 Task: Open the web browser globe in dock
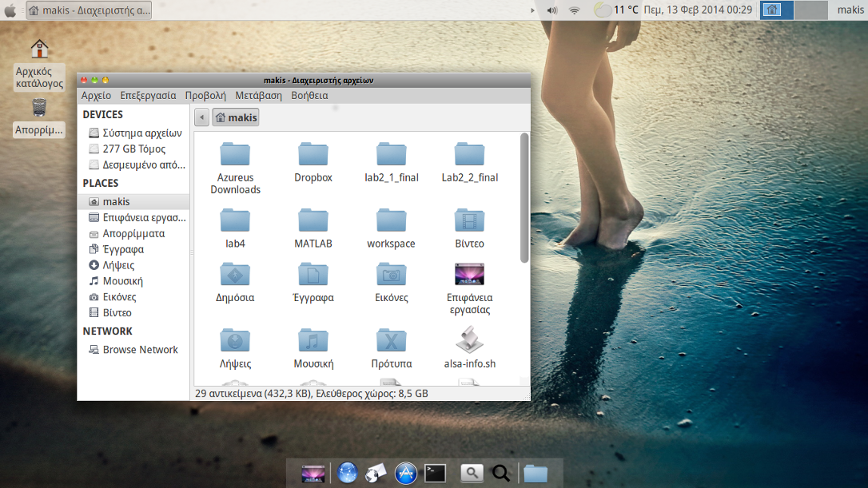(347, 473)
